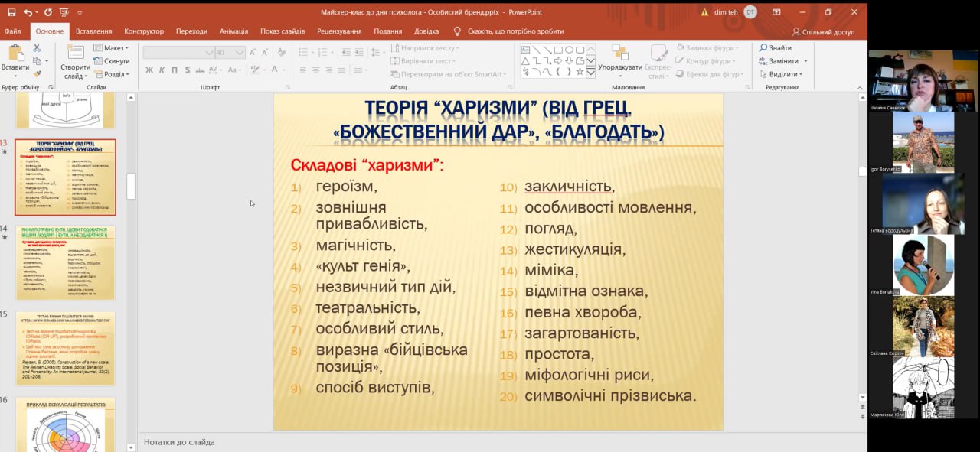Open the font size dropdown
The width and height of the screenshot is (980, 452).
240,53
